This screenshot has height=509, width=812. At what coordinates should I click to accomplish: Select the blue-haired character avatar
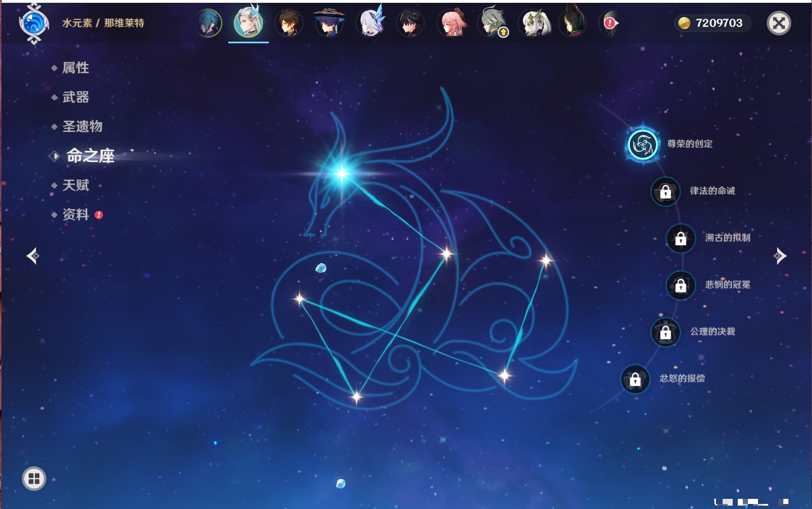click(209, 23)
